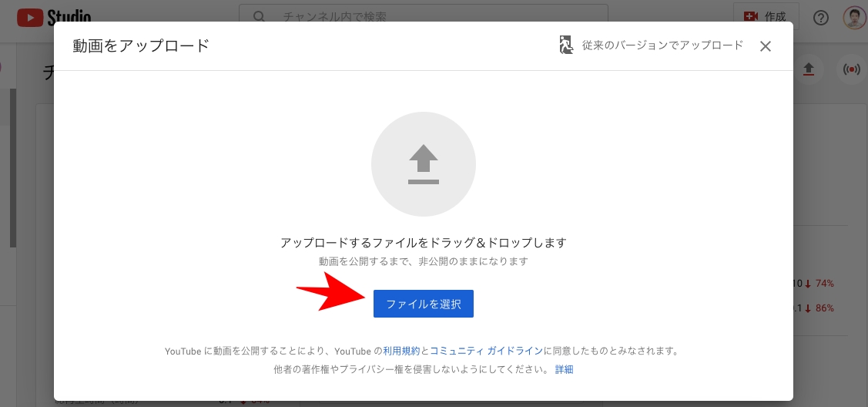Viewport: 868px width, 407px height.
Task: Open the 詳細 link
Action: coord(564,369)
